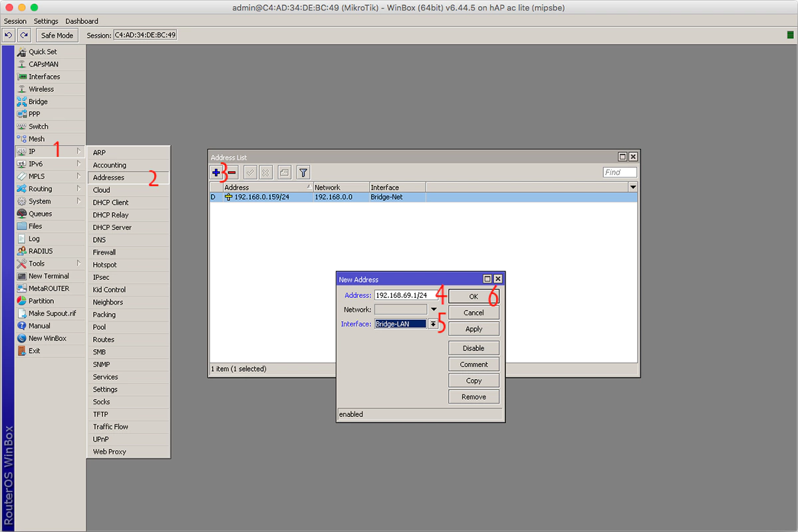Viewport: 798px width, 532px height.
Task: Launch New WinBox
Action: coord(51,338)
